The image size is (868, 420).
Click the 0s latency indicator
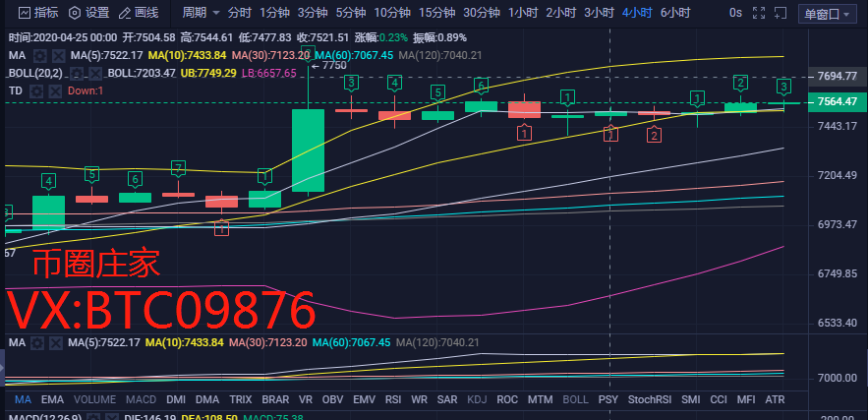[735, 13]
